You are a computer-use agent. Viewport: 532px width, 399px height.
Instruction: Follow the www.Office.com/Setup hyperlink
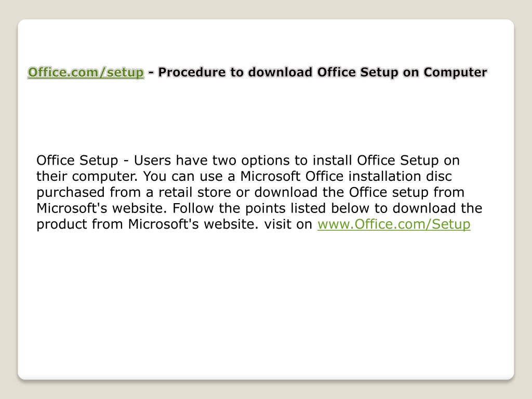394,224
